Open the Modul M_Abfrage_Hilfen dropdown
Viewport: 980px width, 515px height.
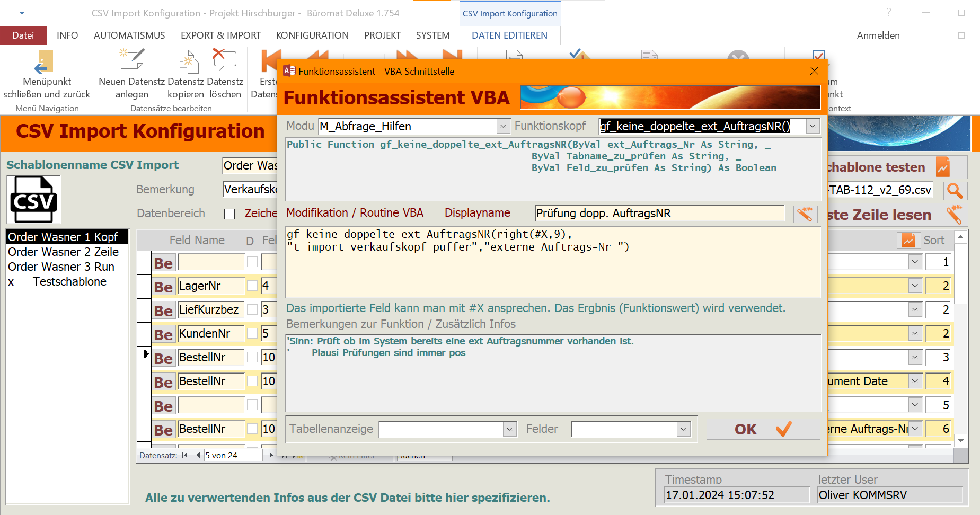tap(503, 126)
